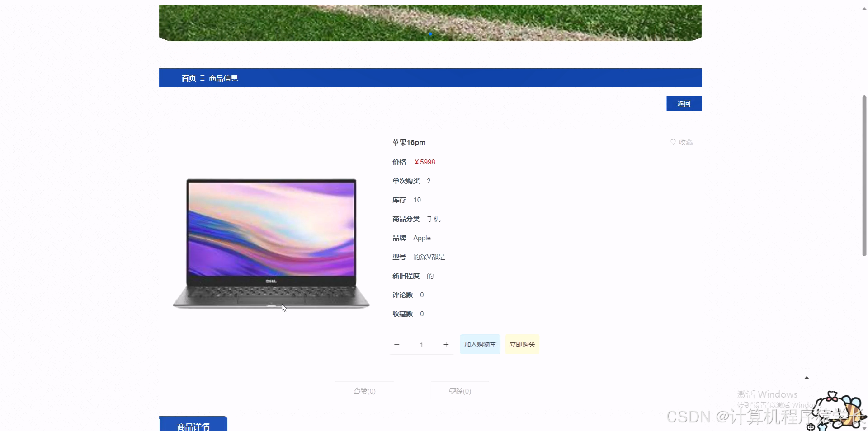Click the minus icon to decrease quantity
Image resolution: width=868 pixels, height=431 pixels.
[396, 344]
